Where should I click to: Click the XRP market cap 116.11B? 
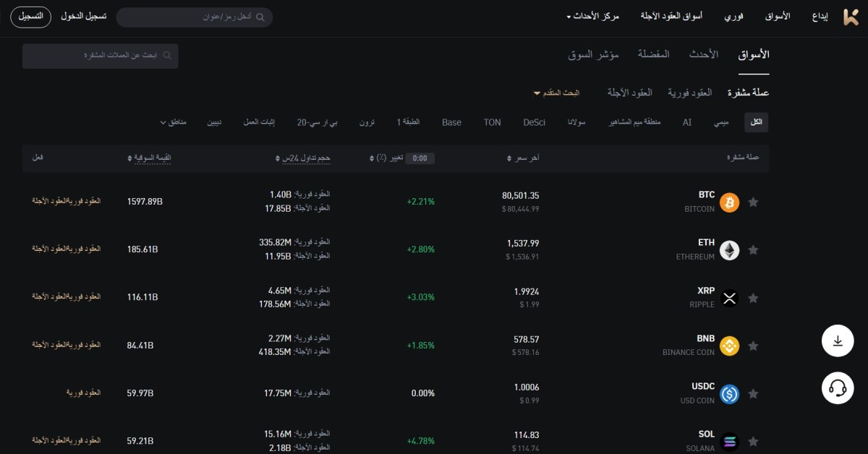click(x=142, y=297)
